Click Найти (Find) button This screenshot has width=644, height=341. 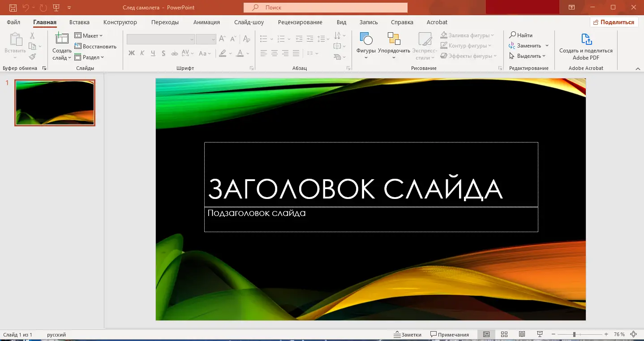point(521,35)
